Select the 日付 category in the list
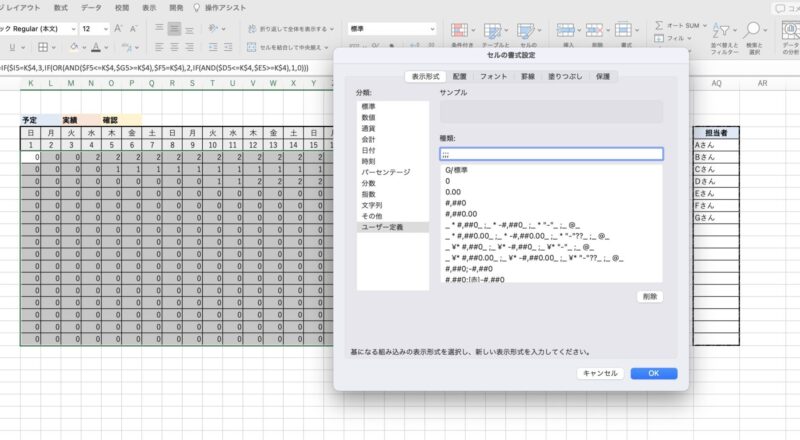The image size is (800, 440). point(392,151)
